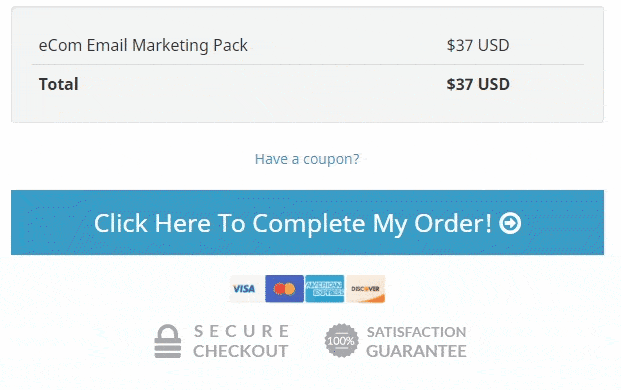Viewport: 621px width, 390px height.
Task: Click the SATISFACTION GUARANTEE text
Action: (416, 342)
